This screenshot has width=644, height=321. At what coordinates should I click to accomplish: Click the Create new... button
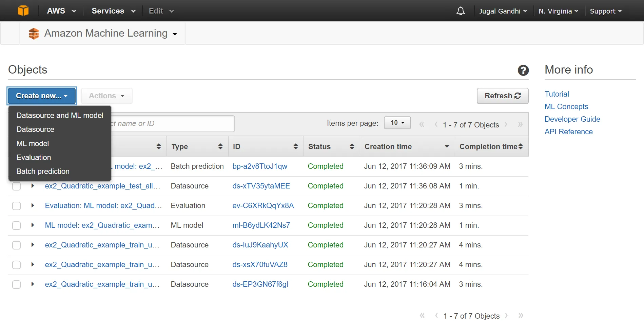tap(42, 96)
